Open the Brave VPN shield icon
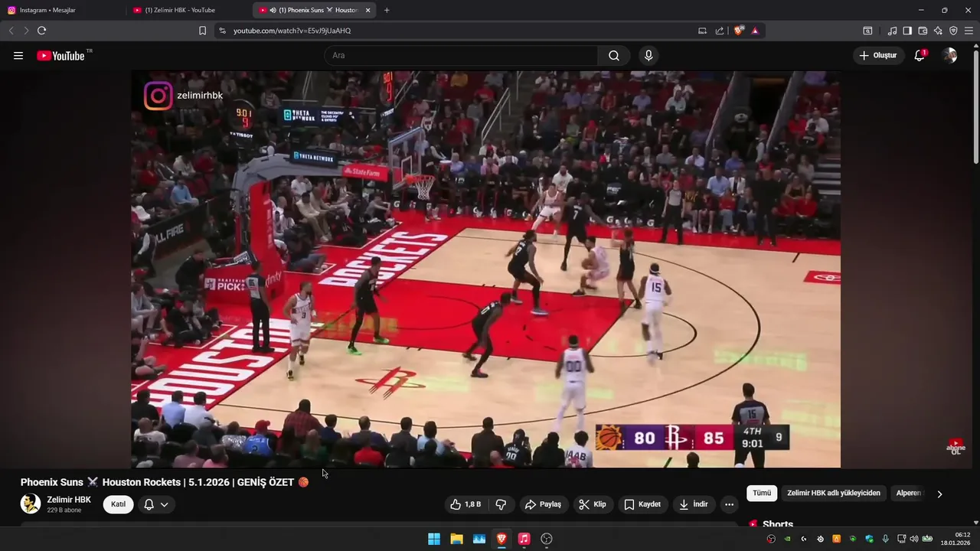The image size is (980, 551). click(953, 31)
